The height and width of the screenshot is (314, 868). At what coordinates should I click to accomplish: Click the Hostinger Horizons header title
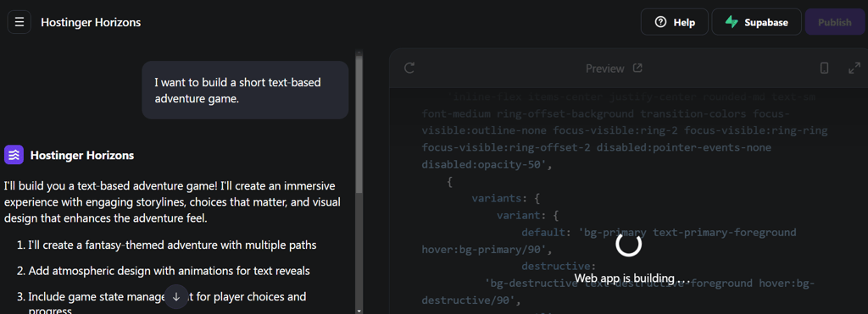tap(91, 23)
